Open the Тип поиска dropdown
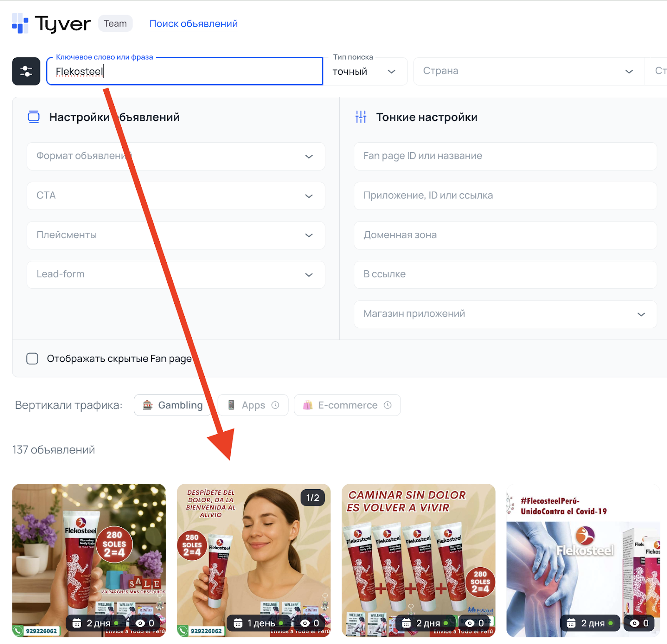667x644 pixels. coord(365,71)
